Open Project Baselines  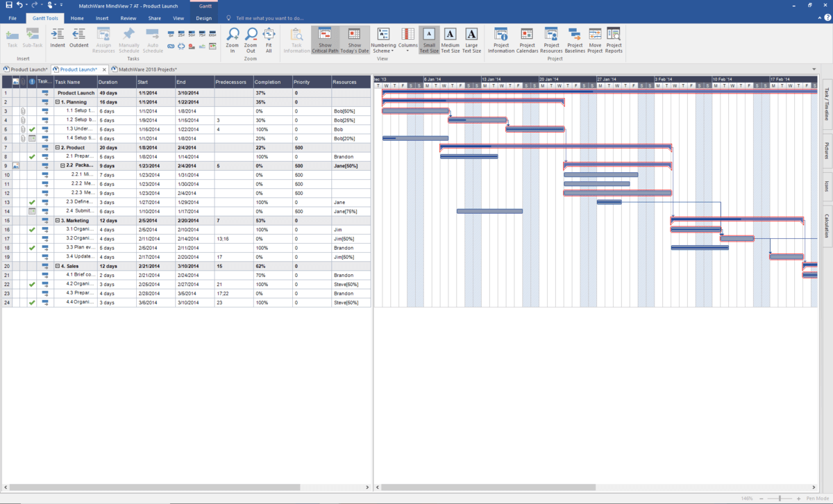575,40
